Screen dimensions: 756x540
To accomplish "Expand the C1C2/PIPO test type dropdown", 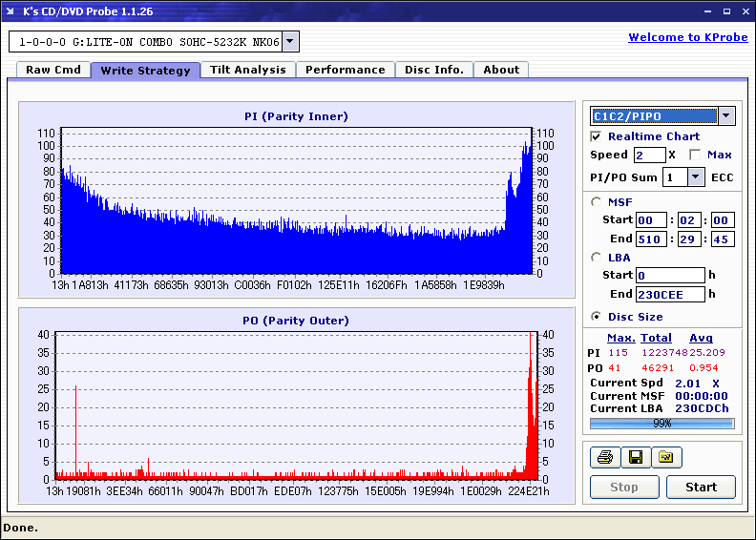I will click(726, 116).
